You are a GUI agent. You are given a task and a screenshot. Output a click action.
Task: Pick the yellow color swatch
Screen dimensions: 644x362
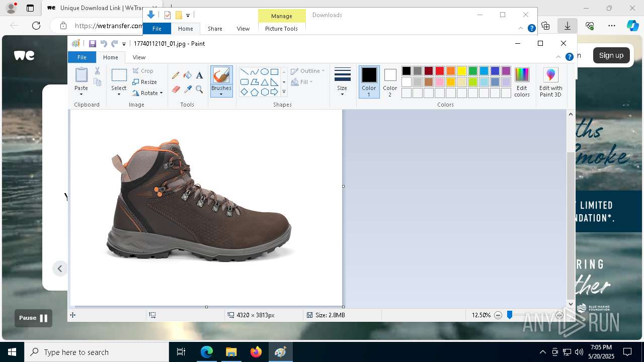click(462, 71)
